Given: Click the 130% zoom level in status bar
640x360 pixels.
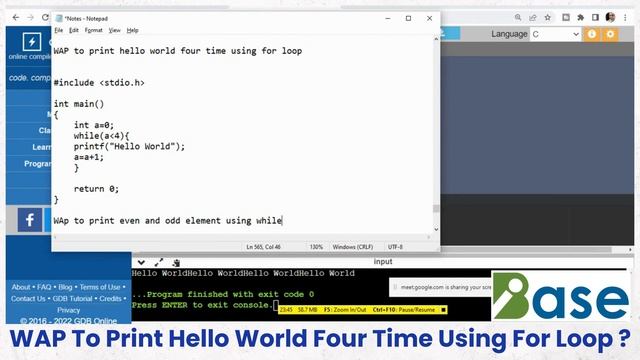Looking at the screenshot, I should coord(316,247).
